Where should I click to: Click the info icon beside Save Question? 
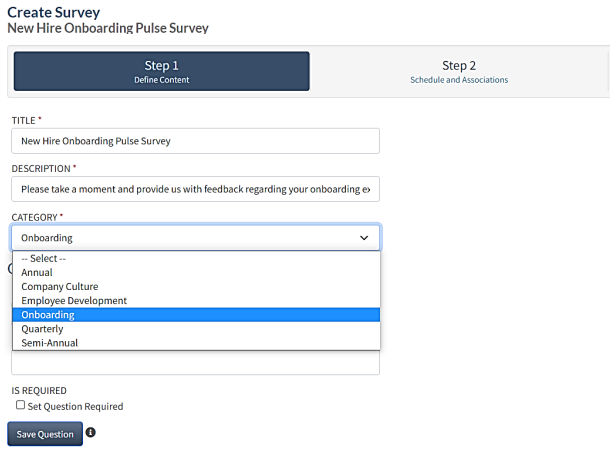[91, 433]
